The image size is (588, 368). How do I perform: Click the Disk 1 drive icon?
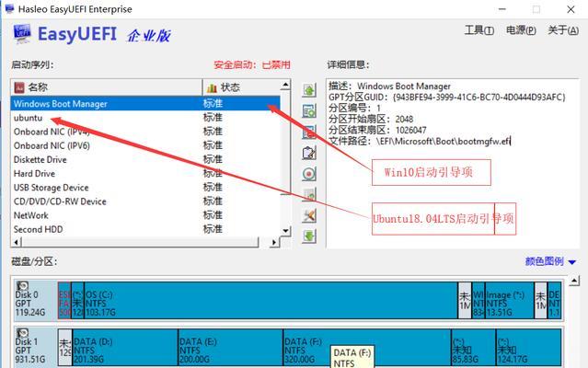[22, 333]
